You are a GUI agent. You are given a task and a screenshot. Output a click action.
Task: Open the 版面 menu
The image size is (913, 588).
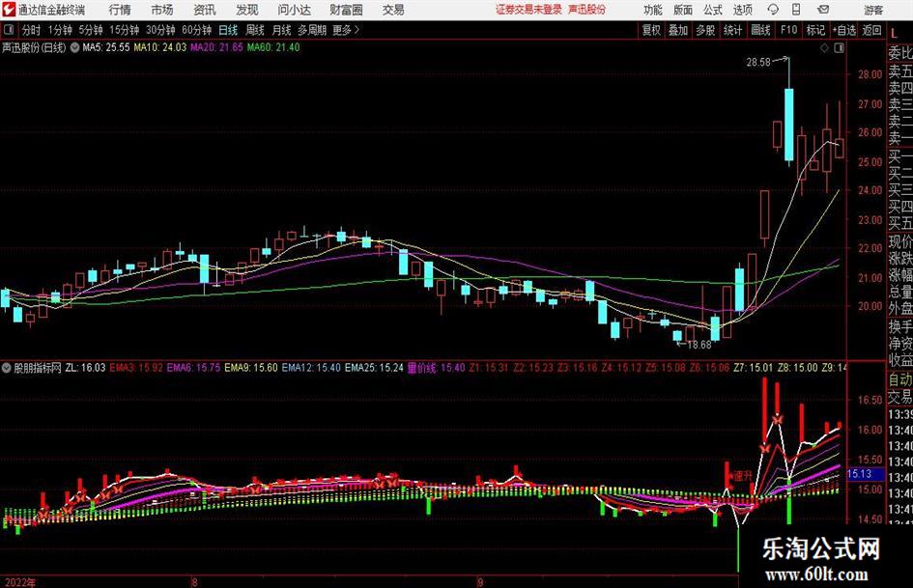tap(683, 10)
